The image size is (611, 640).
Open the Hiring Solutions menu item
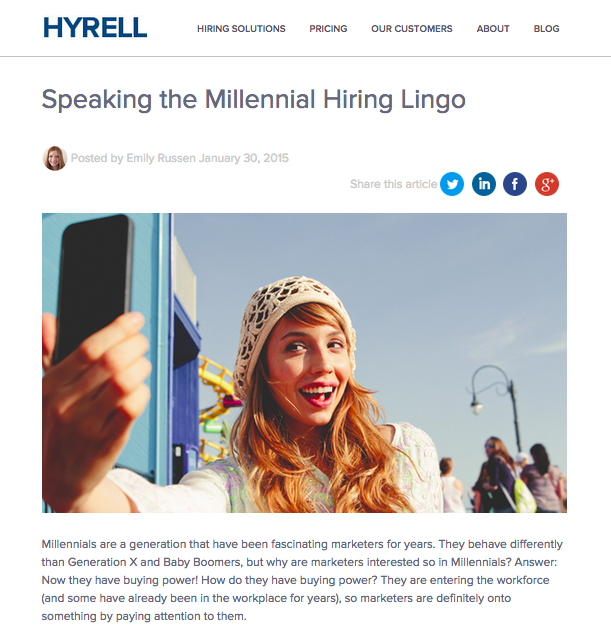pyautogui.click(x=241, y=29)
